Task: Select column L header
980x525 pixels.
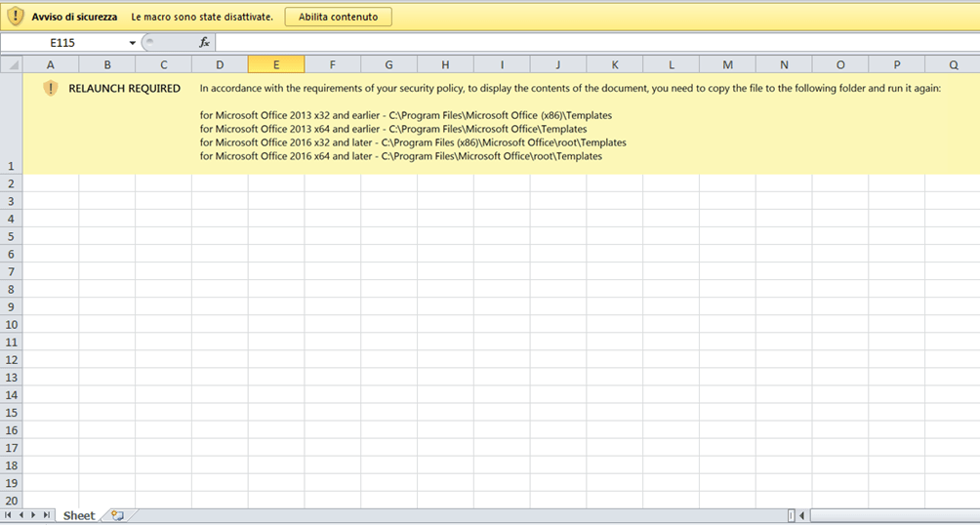Action: click(672, 64)
